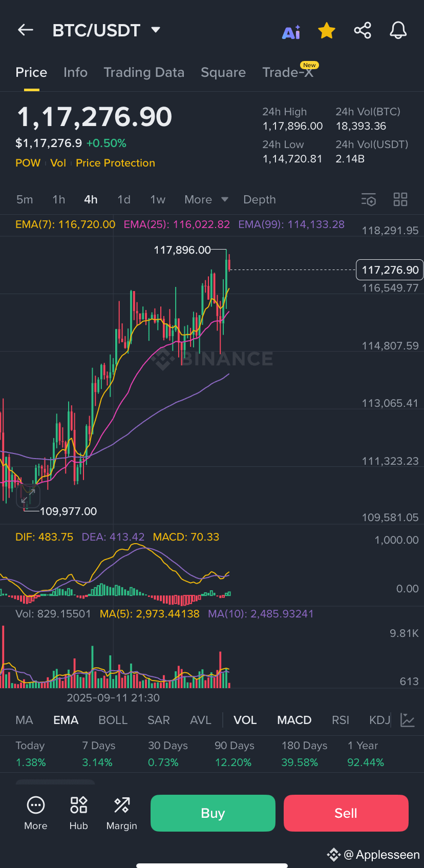
Task: Tap the 180 Days 39.58% performance
Action: tap(304, 754)
